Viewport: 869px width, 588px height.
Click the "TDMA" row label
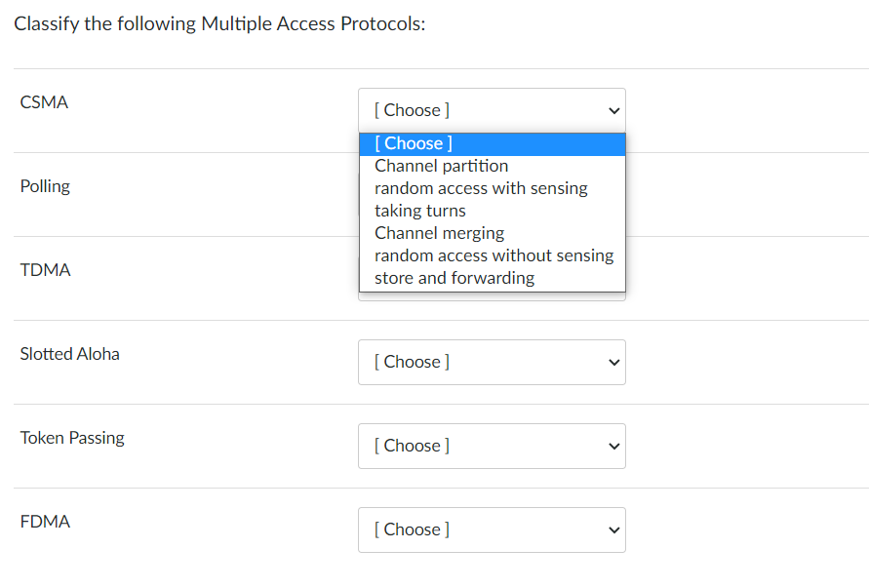tap(44, 269)
